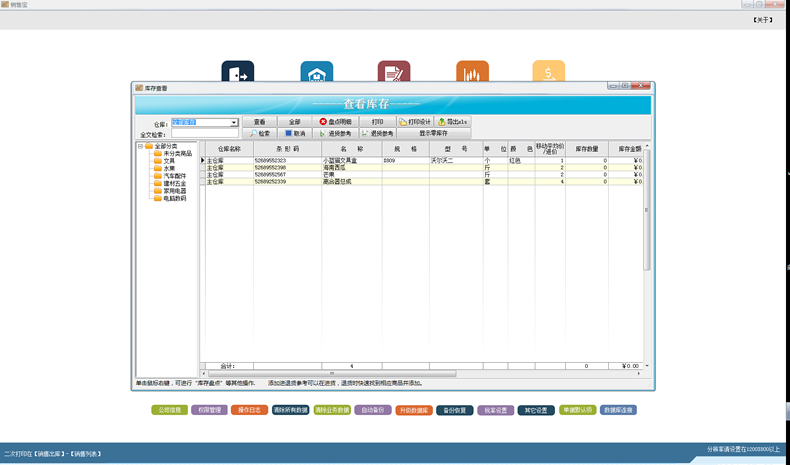The image size is (790, 465).
Task: Click the folder icon next to 全部分类
Action: tap(149, 146)
